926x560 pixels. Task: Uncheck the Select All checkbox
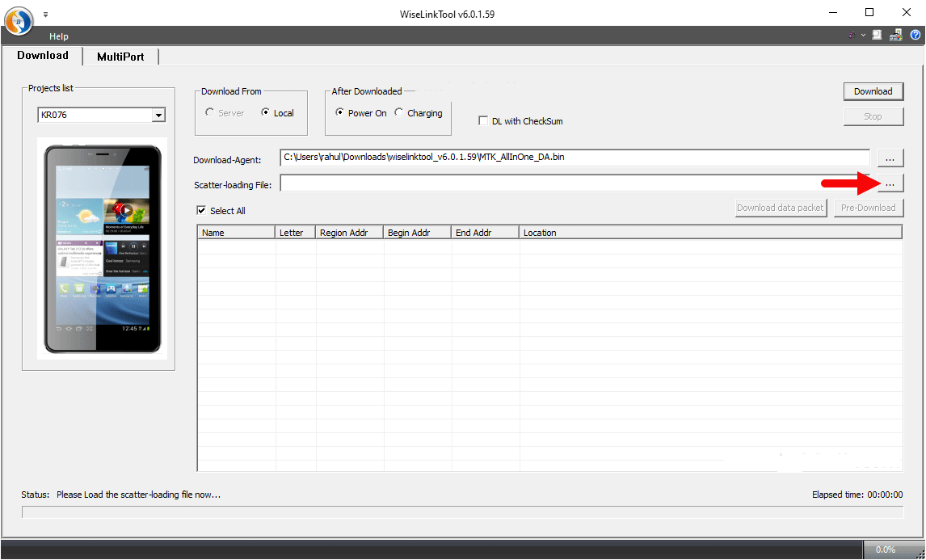point(201,211)
